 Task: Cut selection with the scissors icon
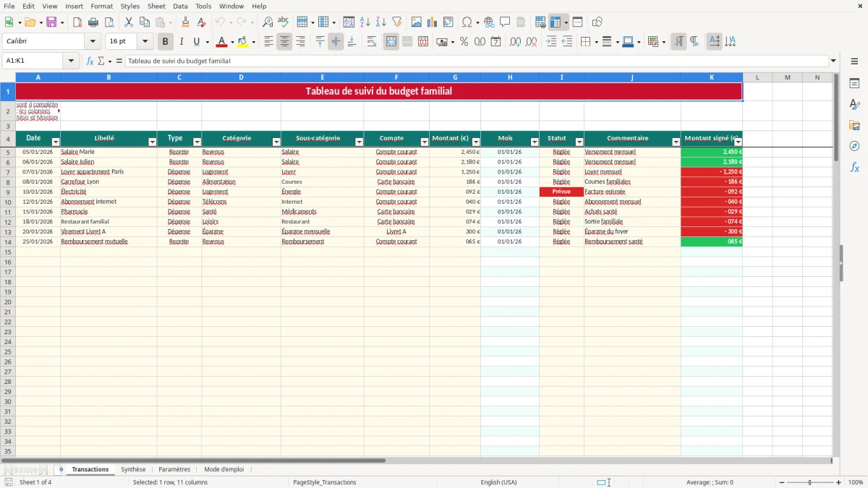[x=129, y=22]
